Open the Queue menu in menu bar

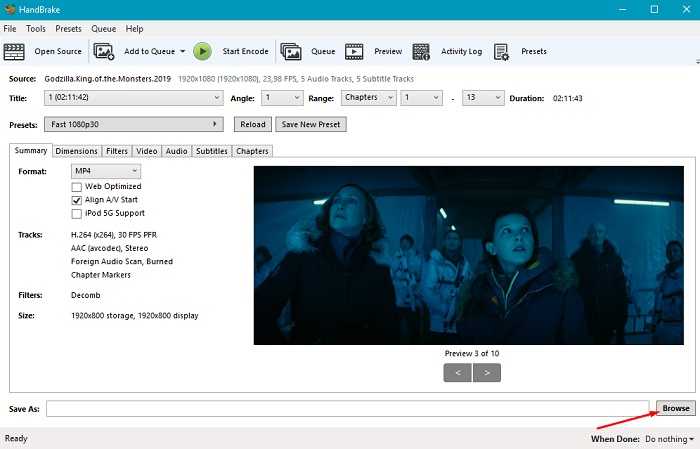104,29
